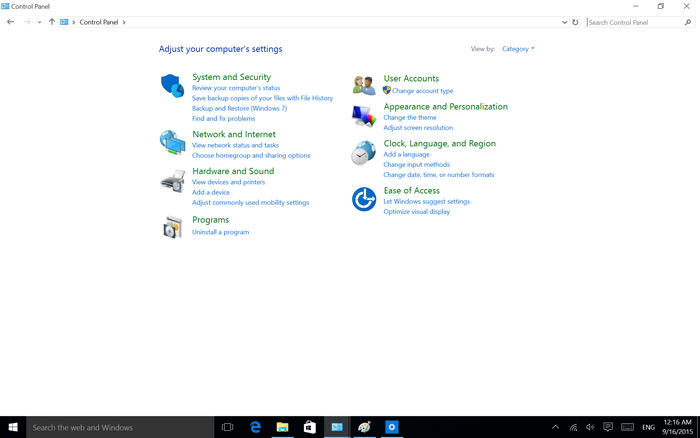Click the Search the web and Windows box

point(120,427)
